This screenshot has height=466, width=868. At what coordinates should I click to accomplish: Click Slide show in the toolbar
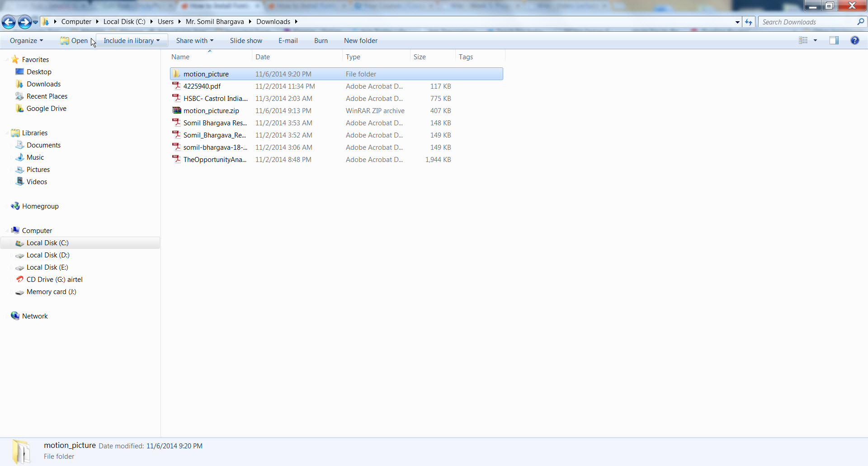[x=246, y=41]
